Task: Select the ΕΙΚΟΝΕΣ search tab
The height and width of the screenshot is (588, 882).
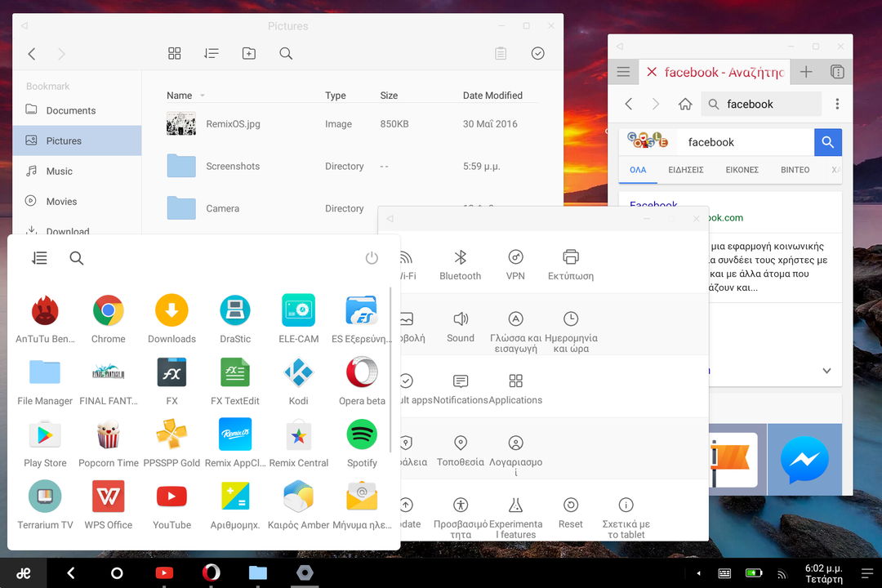Action: (742, 170)
